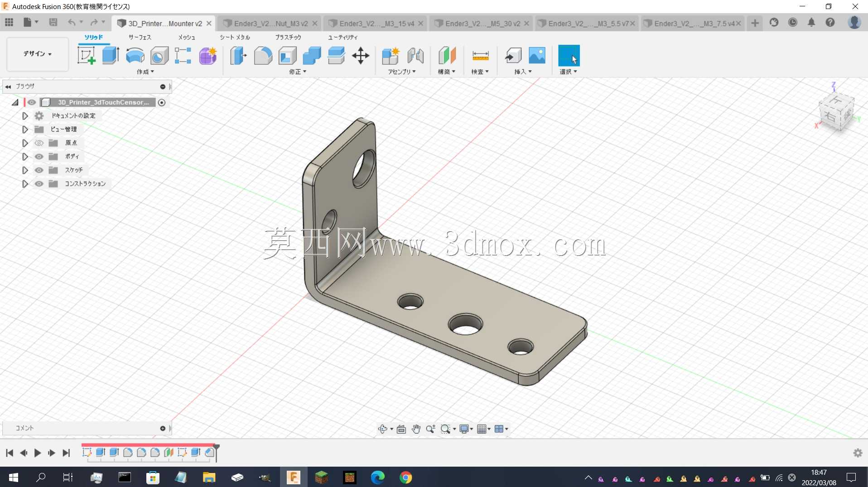Screen dimensions: 868x487
Task: Open the Orbit navigation tool
Action: 382,429
